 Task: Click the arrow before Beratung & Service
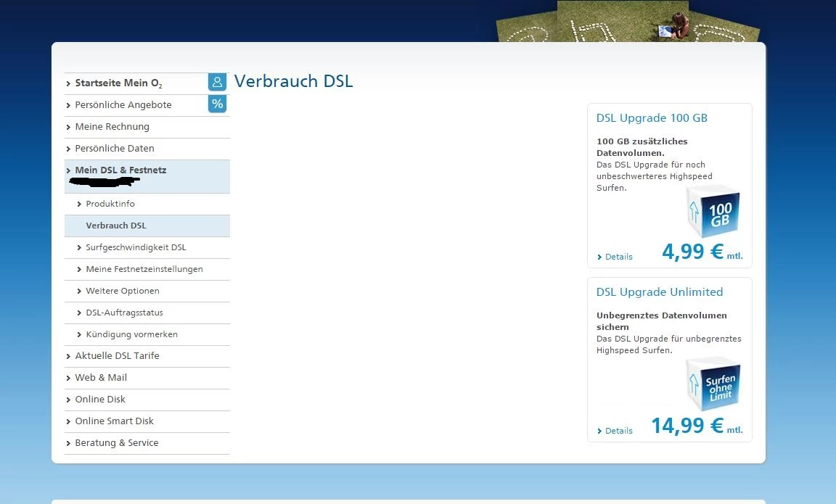(x=68, y=444)
